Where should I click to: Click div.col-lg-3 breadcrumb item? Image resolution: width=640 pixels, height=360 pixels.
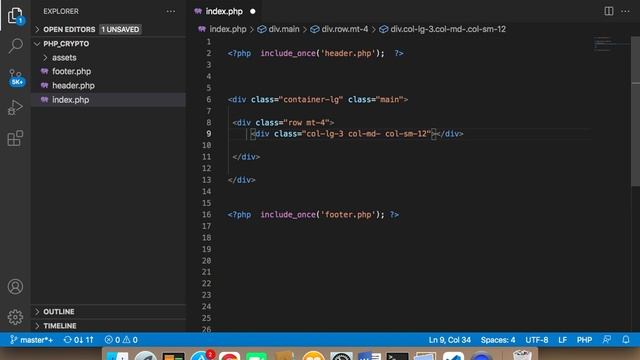[x=448, y=29]
